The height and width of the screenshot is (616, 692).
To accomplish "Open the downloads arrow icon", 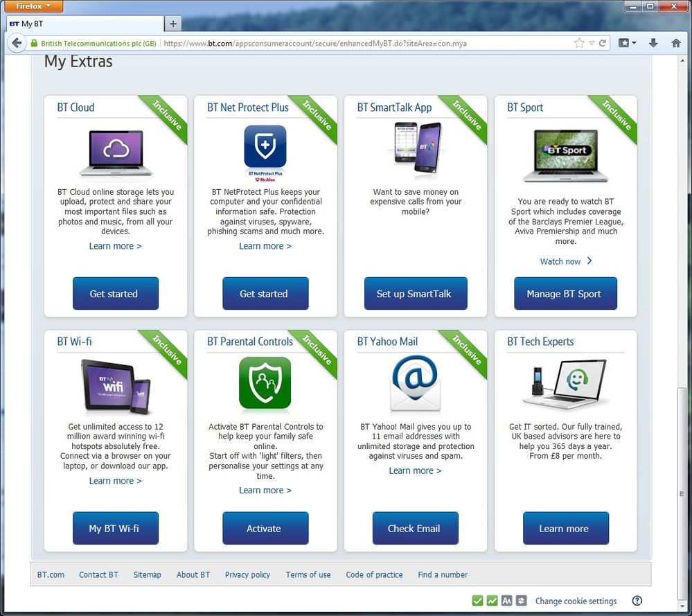I will [654, 43].
